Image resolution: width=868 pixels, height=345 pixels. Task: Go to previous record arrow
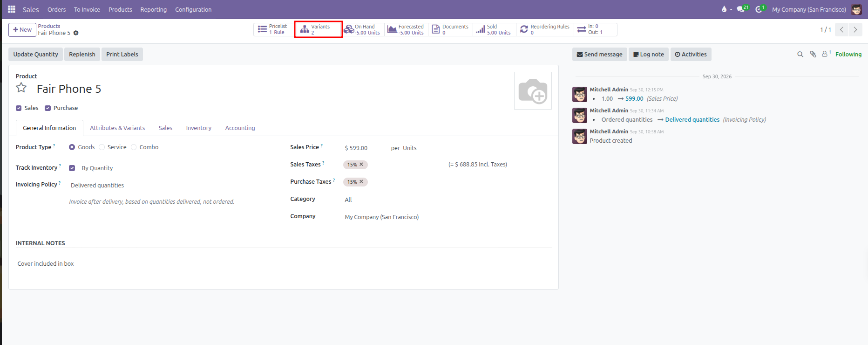pos(841,30)
